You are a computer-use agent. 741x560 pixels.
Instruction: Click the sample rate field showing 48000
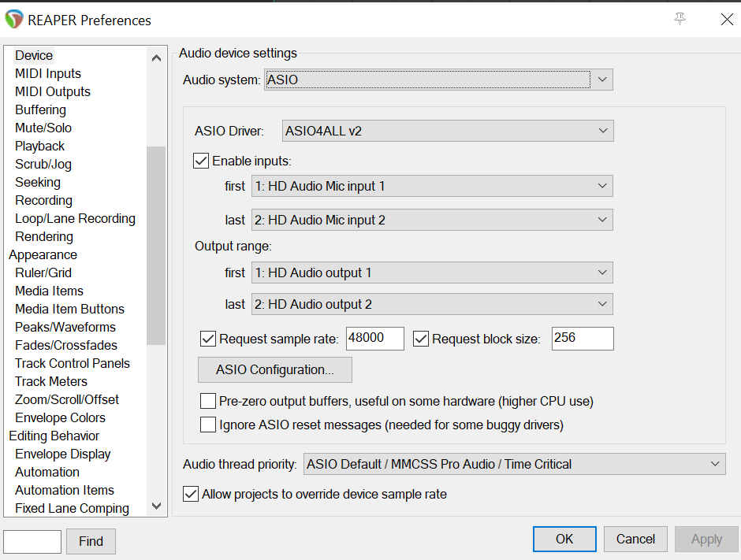374,339
